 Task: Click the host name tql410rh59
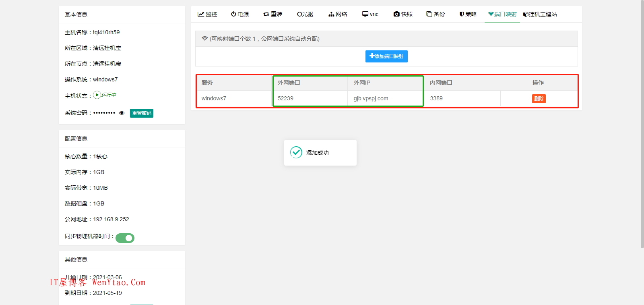pos(106,32)
